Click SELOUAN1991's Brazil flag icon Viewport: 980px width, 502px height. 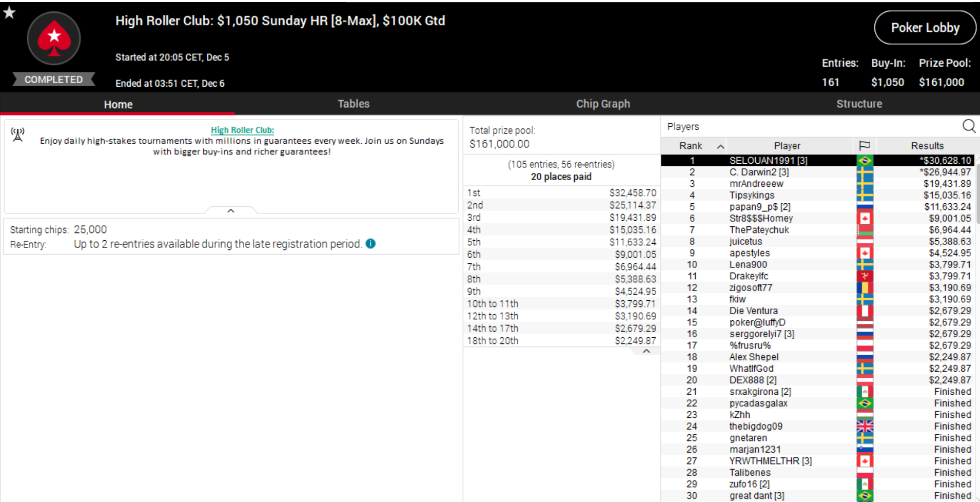(865, 161)
